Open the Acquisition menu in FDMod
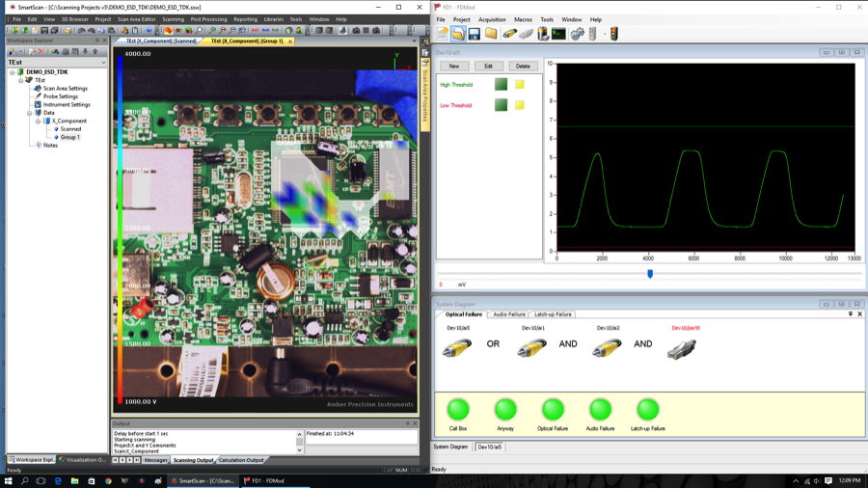This screenshot has width=868, height=489. tap(492, 19)
